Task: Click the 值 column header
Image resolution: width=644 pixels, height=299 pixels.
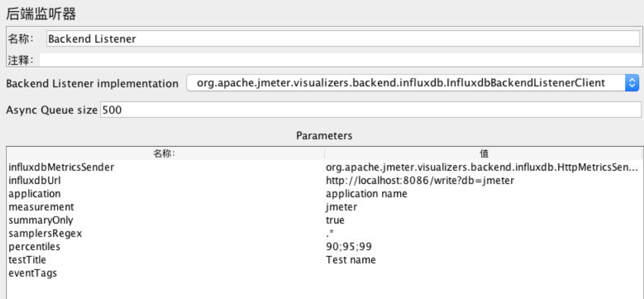Action: [x=483, y=153]
